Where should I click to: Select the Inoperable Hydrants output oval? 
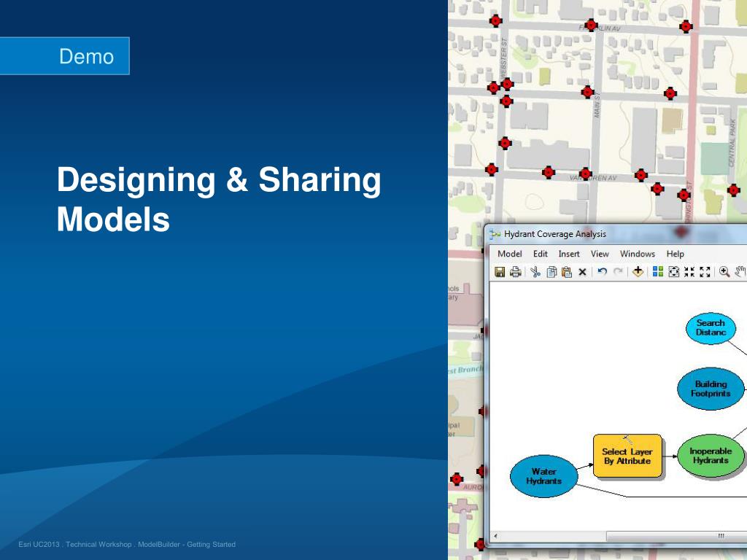pos(711,456)
